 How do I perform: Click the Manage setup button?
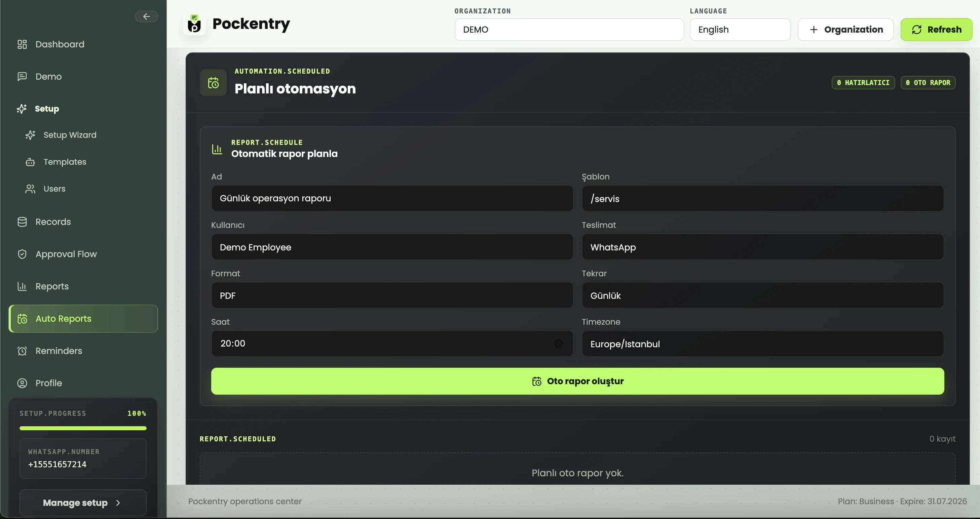pyautogui.click(x=83, y=503)
